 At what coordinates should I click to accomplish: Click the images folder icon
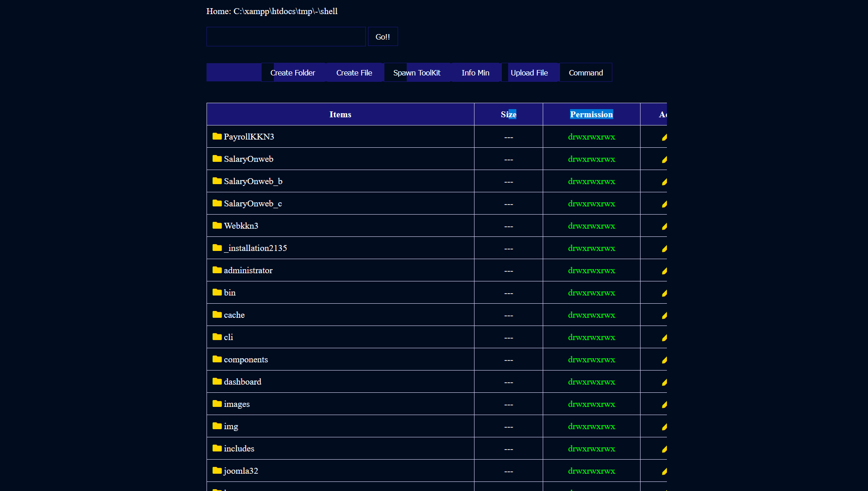[217, 404]
